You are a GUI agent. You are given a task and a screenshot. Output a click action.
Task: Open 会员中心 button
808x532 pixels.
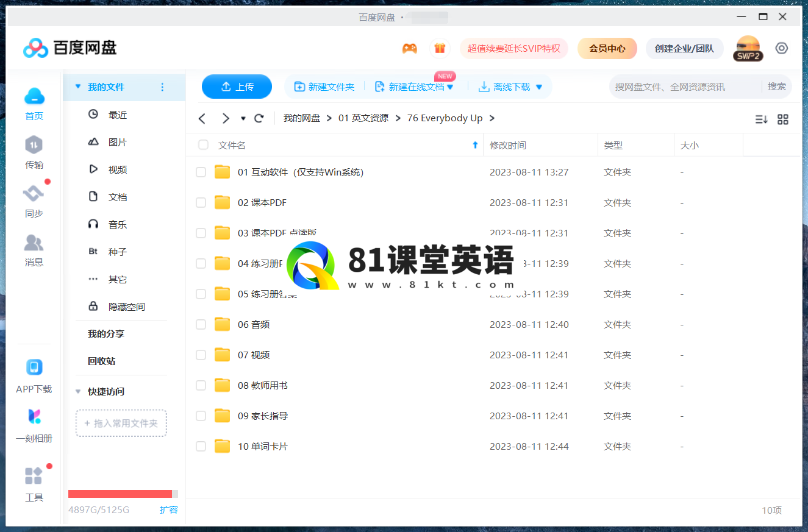(607, 48)
